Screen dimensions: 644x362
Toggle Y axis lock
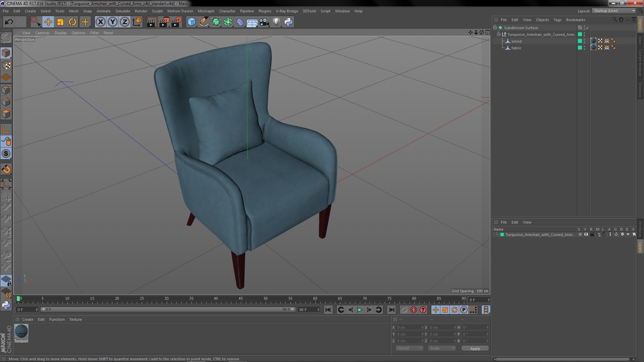click(113, 22)
